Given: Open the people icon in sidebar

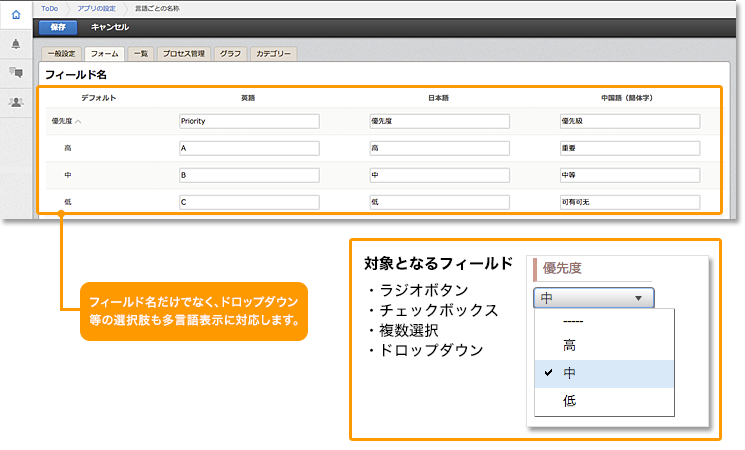Looking at the screenshot, I should coord(15,102).
